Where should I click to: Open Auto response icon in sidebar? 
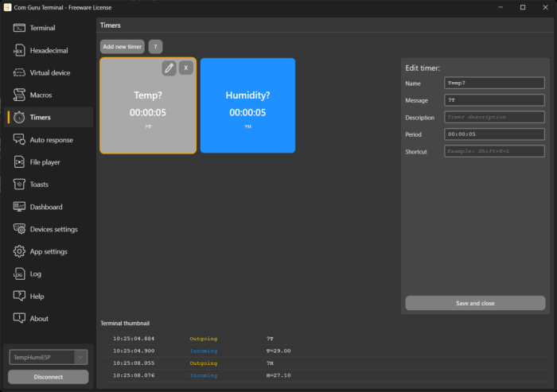[x=19, y=140]
